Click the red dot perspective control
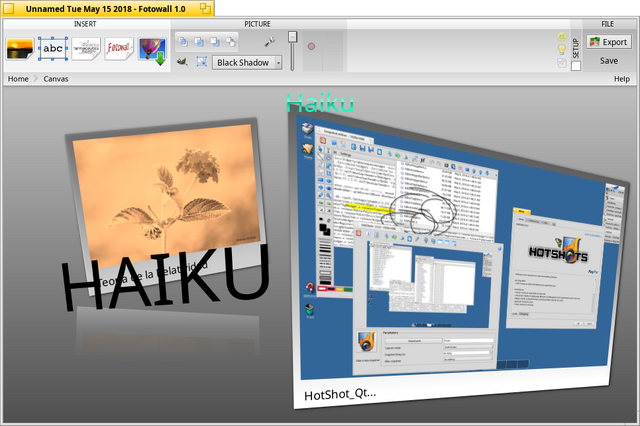Image resolution: width=640 pixels, height=426 pixels. pyautogui.click(x=311, y=47)
